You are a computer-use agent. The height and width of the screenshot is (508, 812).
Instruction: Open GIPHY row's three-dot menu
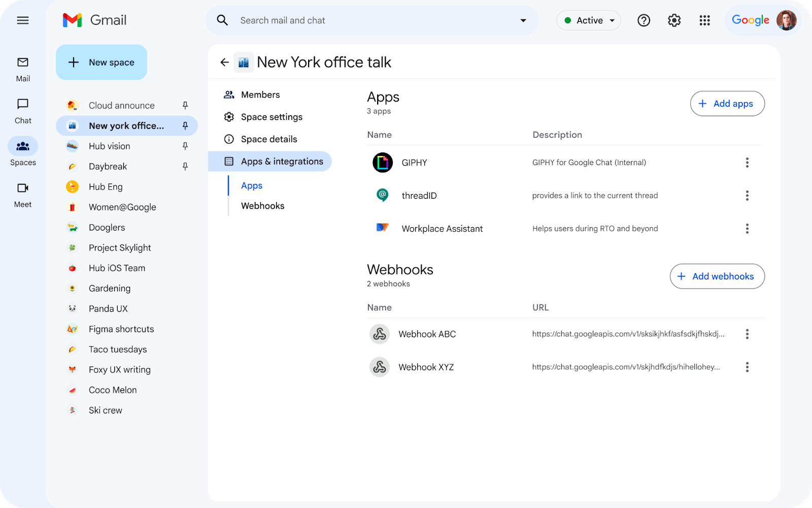pos(747,163)
